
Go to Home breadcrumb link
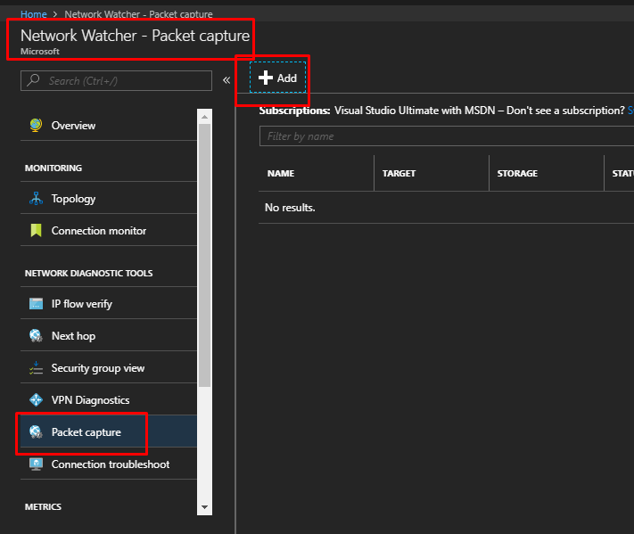(x=33, y=15)
